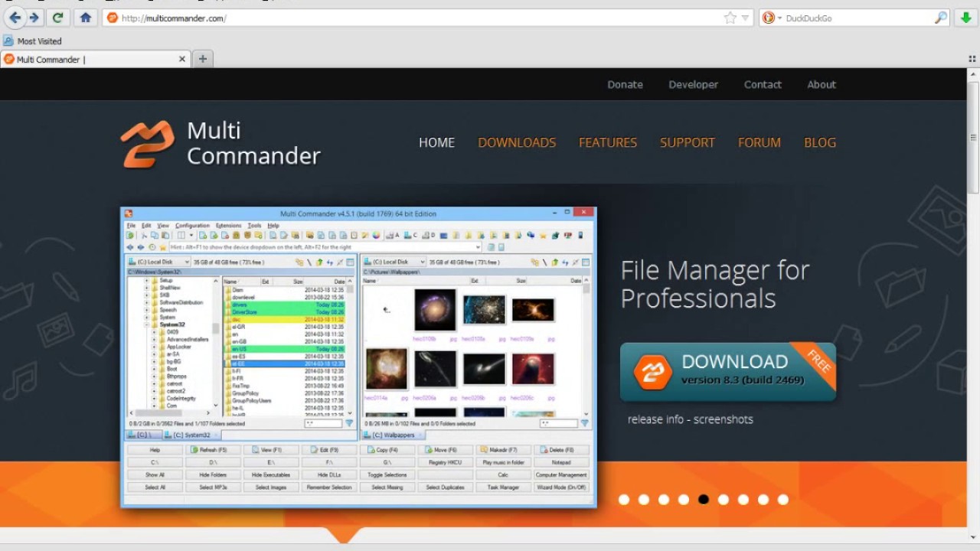Open the URL history dropdown arrow
980x551 pixels.
click(x=745, y=18)
